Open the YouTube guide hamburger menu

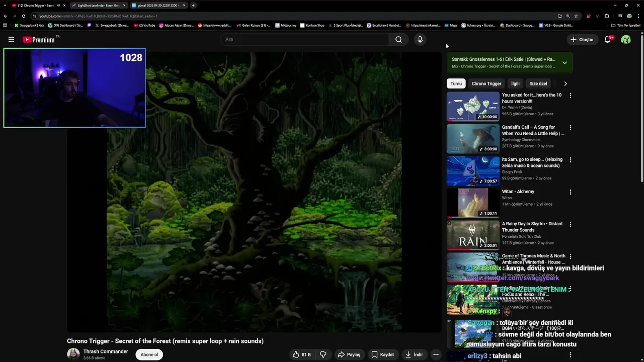pos(11,39)
